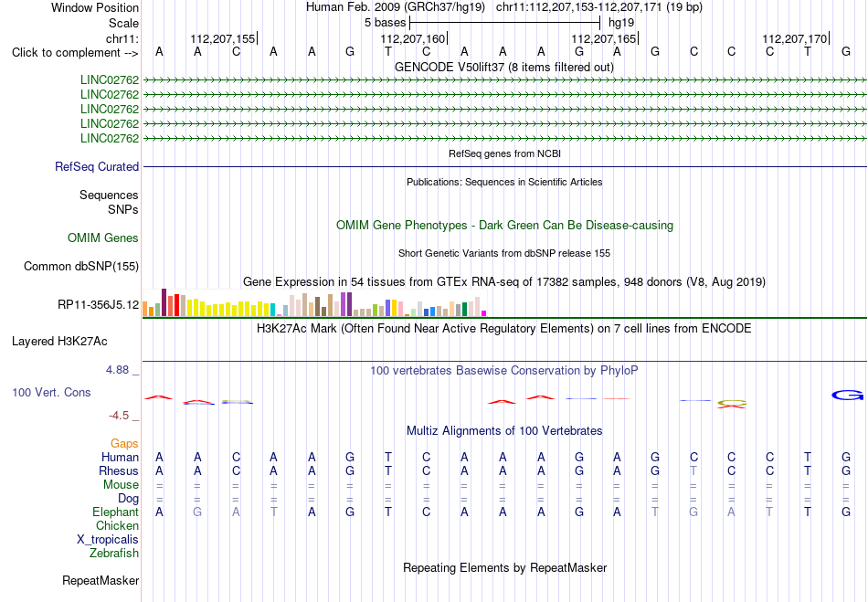Click the Zebrafish species label
Screen dimensions: 868x602
point(114,553)
